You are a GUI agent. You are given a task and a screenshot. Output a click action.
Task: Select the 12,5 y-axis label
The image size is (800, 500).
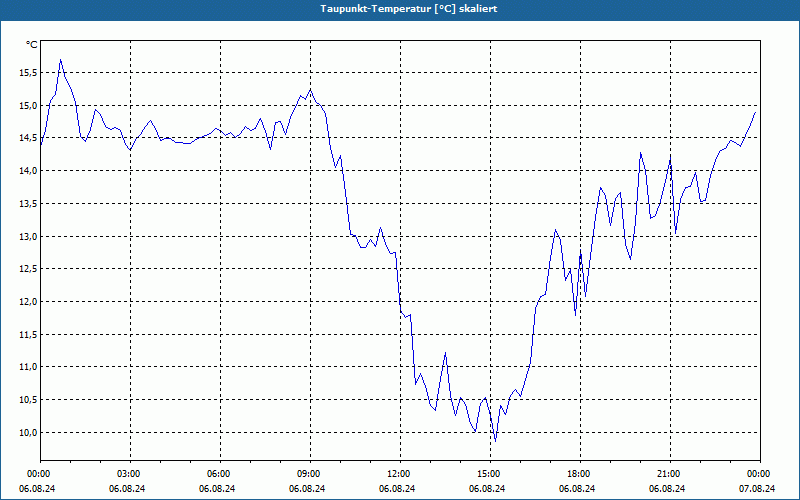point(28,269)
